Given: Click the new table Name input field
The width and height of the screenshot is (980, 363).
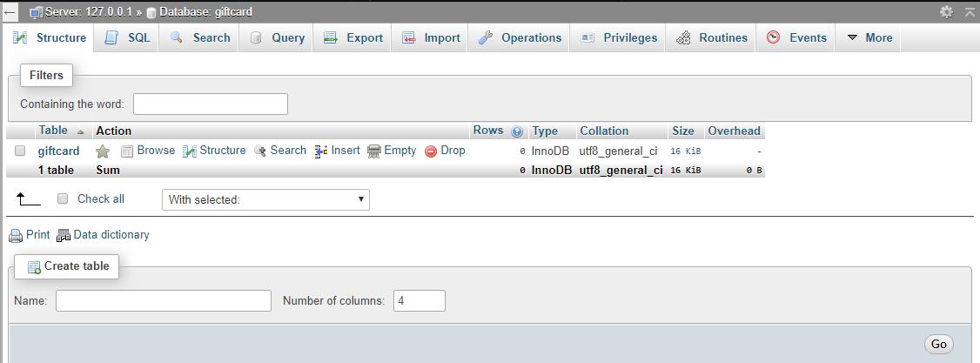Looking at the screenshot, I should (164, 301).
